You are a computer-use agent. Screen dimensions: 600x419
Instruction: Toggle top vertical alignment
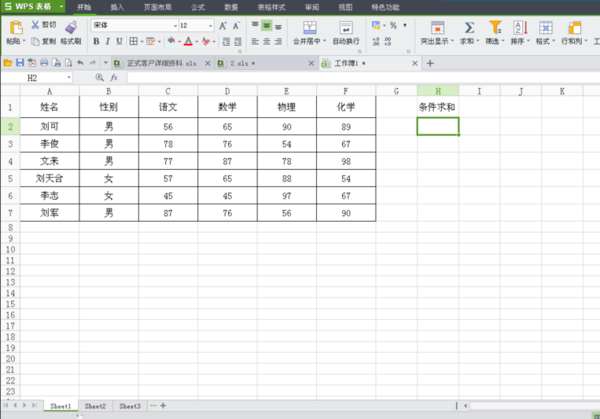[x=255, y=25]
